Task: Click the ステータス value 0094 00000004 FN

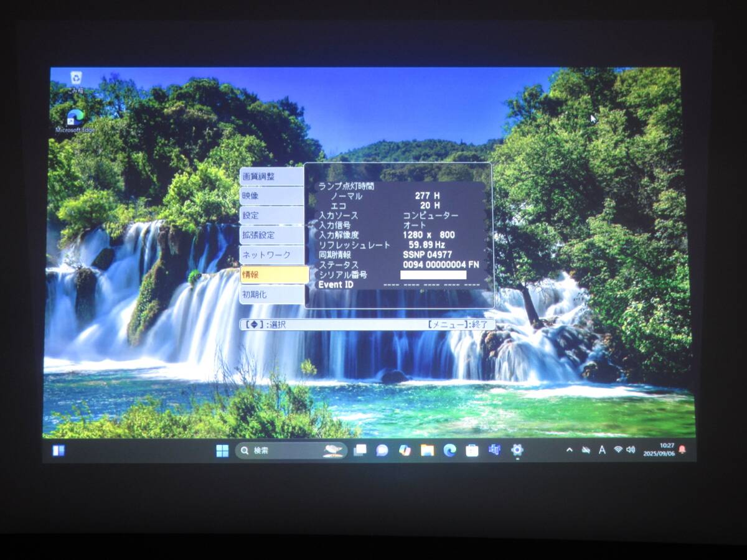Action: click(441, 265)
